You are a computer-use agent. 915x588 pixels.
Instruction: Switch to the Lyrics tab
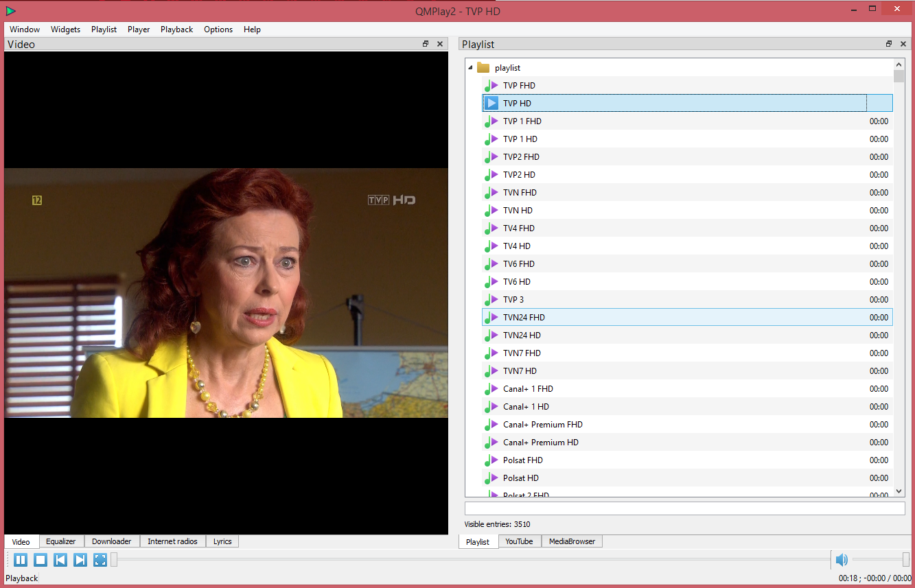(222, 541)
